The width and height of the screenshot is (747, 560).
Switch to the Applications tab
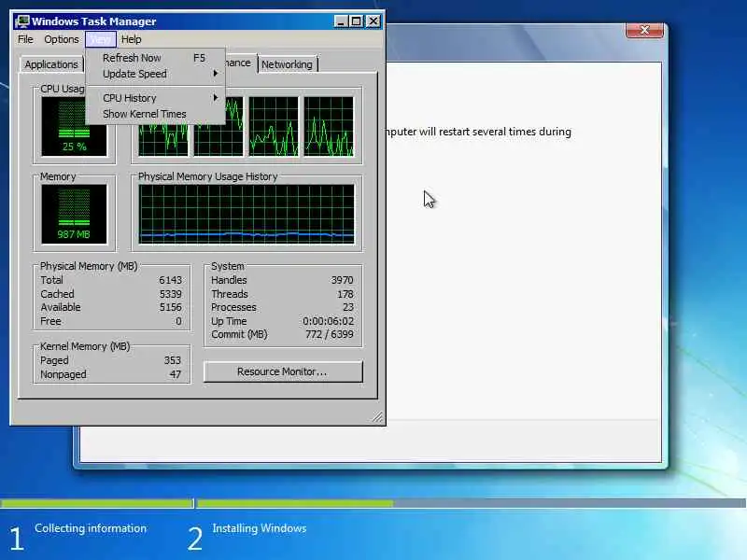point(51,64)
